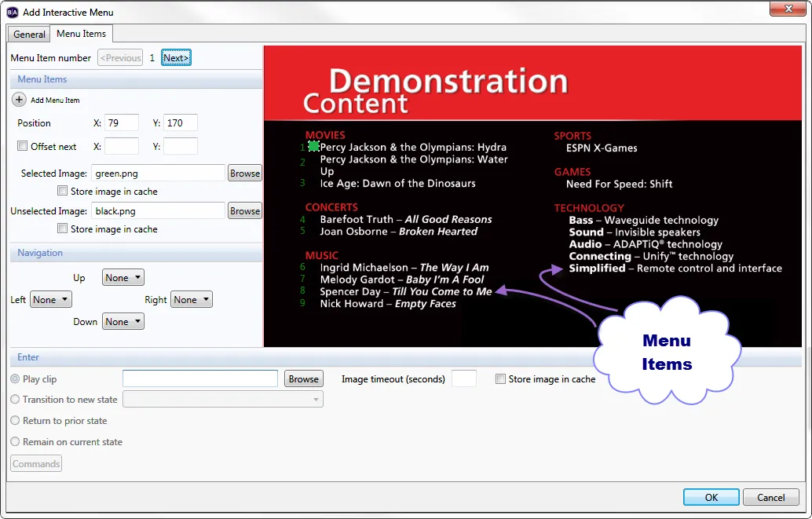Browse for the Selected Image file

[245, 173]
